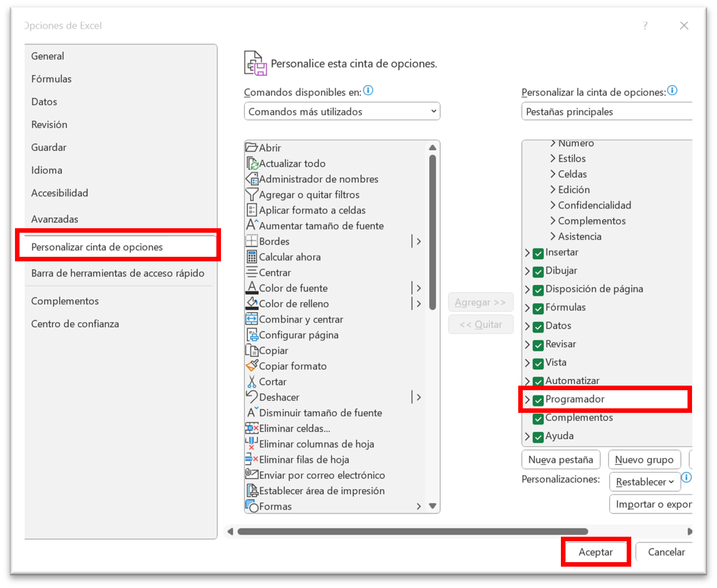Expand the Celdas group

pos(553,174)
